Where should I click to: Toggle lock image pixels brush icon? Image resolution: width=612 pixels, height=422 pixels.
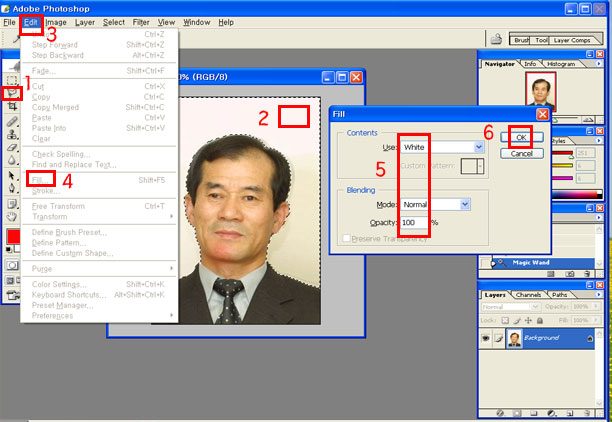point(517,321)
